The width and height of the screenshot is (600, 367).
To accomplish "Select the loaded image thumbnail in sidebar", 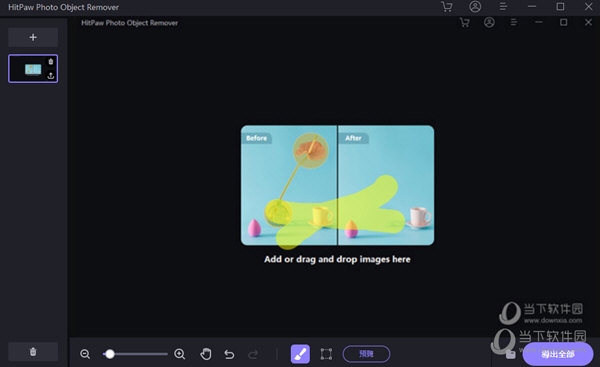I will [33, 69].
